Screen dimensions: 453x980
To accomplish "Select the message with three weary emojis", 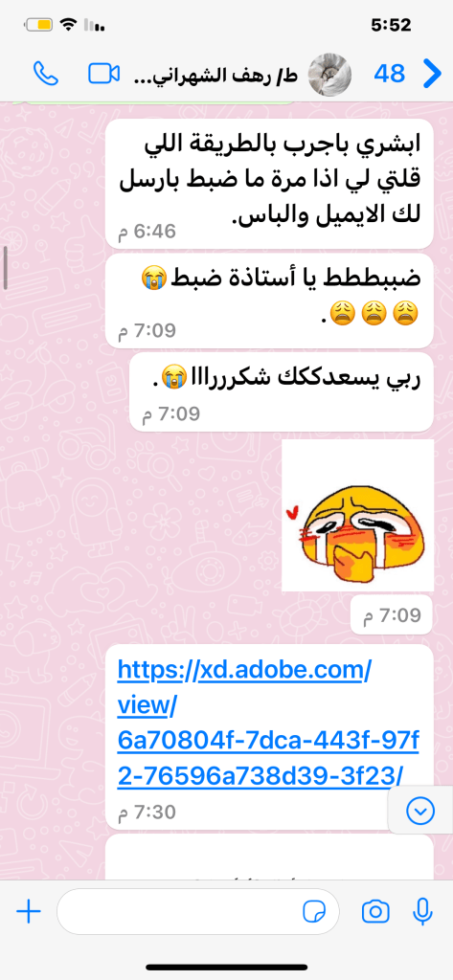I will (x=269, y=301).
